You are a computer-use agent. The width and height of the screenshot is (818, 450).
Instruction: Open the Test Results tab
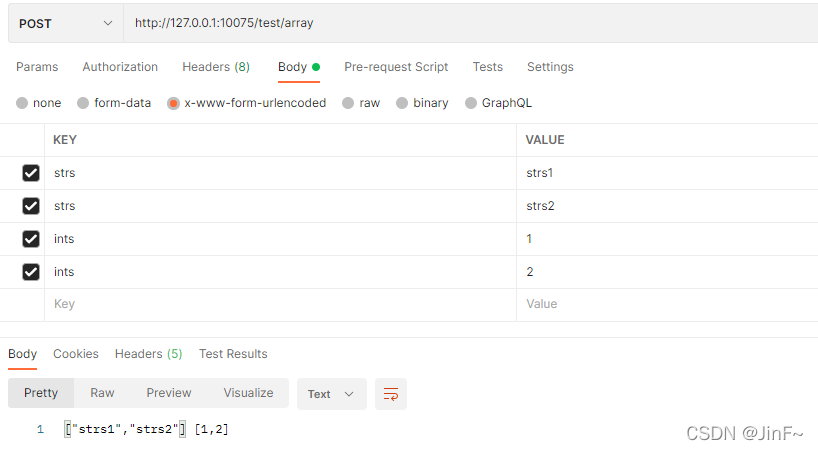[x=233, y=354]
